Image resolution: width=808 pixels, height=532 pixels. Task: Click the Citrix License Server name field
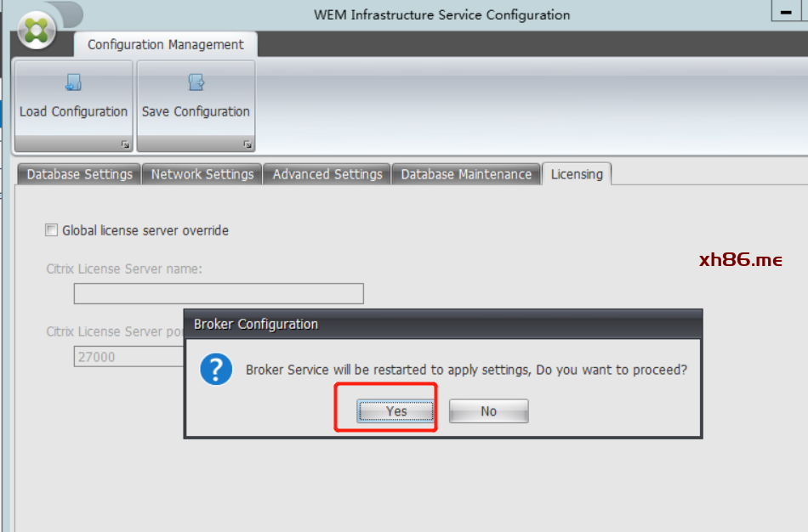tap(219, 294)
